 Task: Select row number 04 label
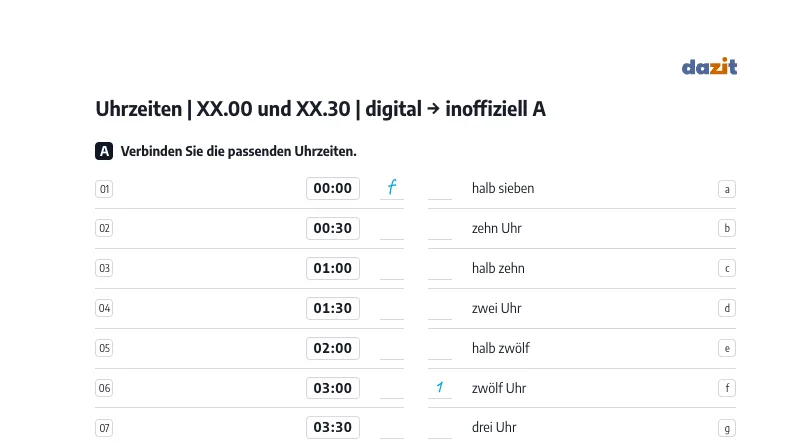coord(104,308)
